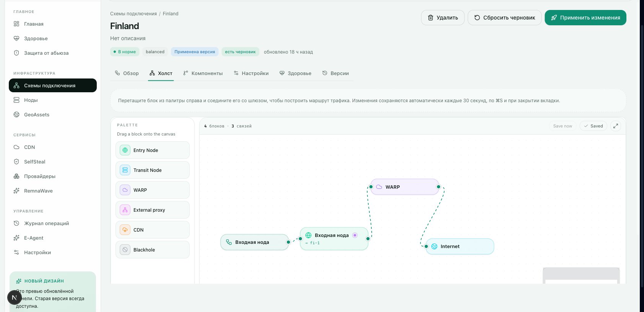Click the Saved status button
Viewport: 644px width, 312px height.
click(x=593, y=126)
